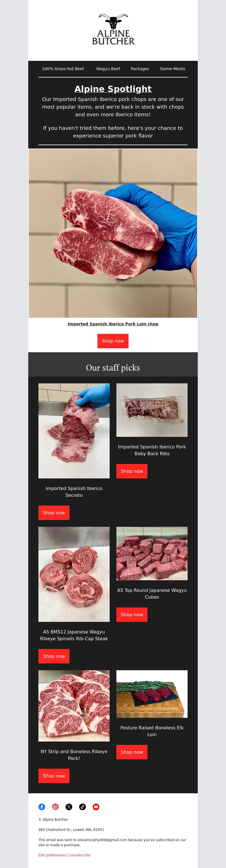226x868 pixels.
Task: Click Shop now for Iberico Baby Back Ribs
Action: coord(132,471)
